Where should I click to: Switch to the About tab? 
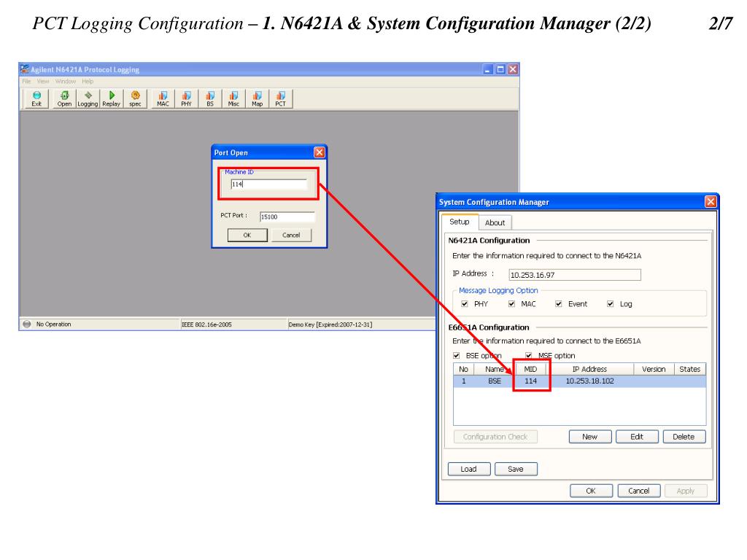pyautogui.click(x=495, y=223)
